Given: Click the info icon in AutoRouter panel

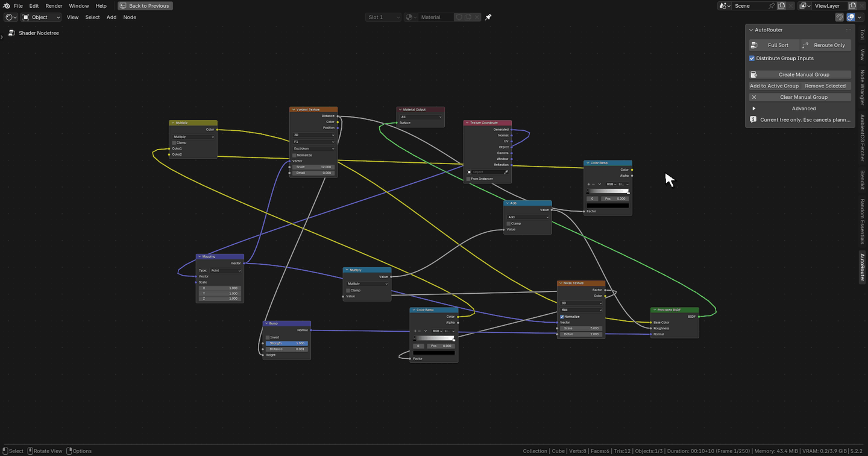Looking at the screenshot, I should click(753, 119).
